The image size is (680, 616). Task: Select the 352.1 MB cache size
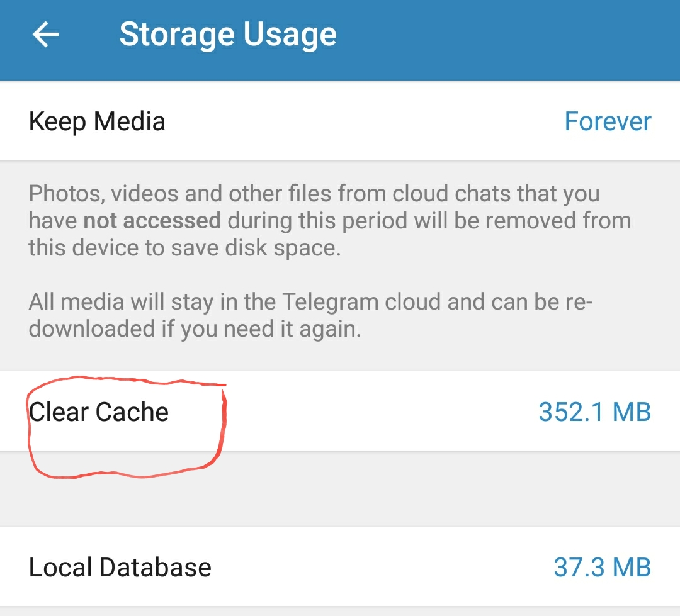click(594, 412)
